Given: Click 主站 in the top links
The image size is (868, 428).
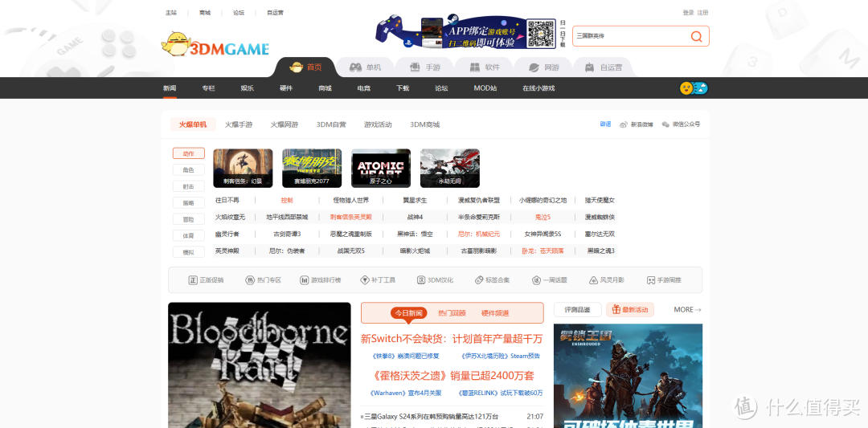Looking at the screenshot, I should 171,13.
